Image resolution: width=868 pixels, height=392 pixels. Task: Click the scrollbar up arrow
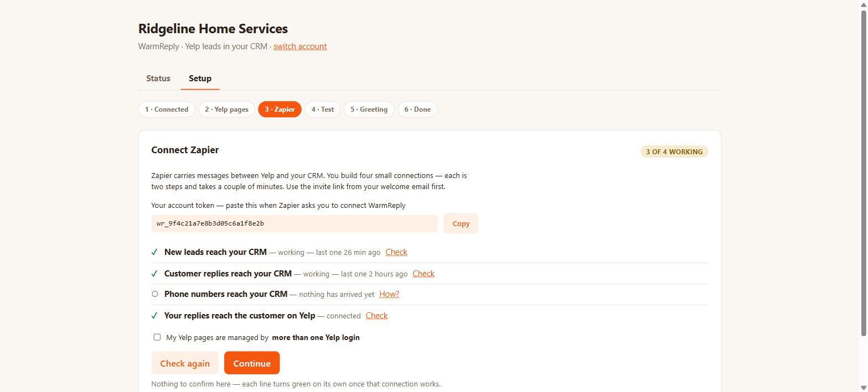point(864,4)
